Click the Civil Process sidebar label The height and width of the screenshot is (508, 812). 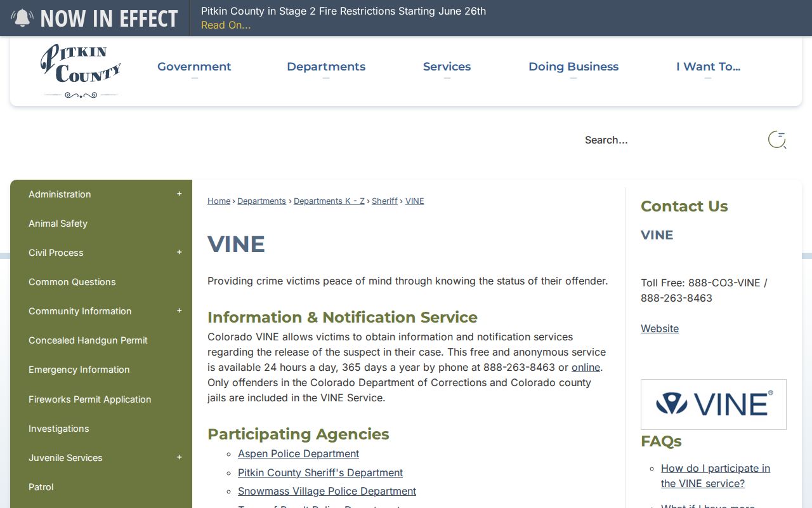[x=56, y=253]
